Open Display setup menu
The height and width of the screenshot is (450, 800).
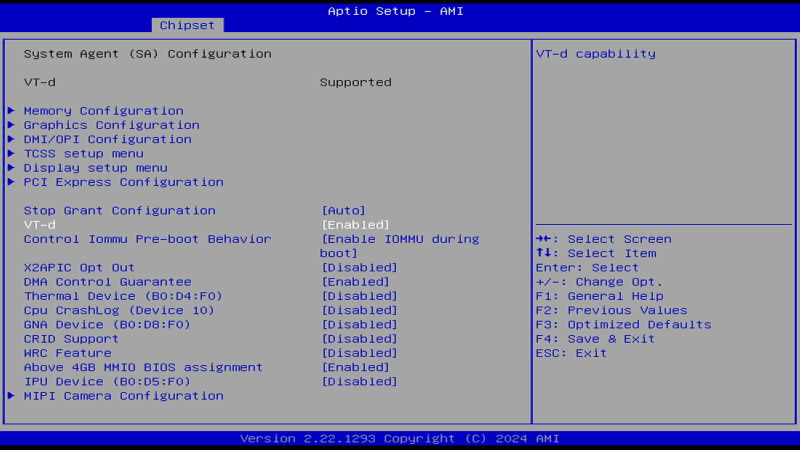95,168
